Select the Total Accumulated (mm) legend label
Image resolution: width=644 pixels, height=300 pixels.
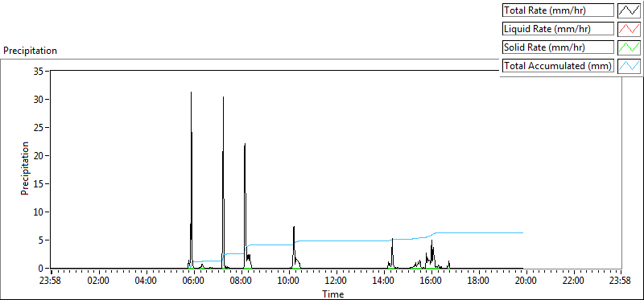(557, 66)
